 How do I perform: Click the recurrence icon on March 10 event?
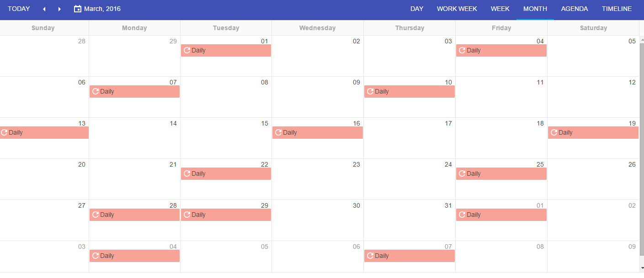(370, 91)
